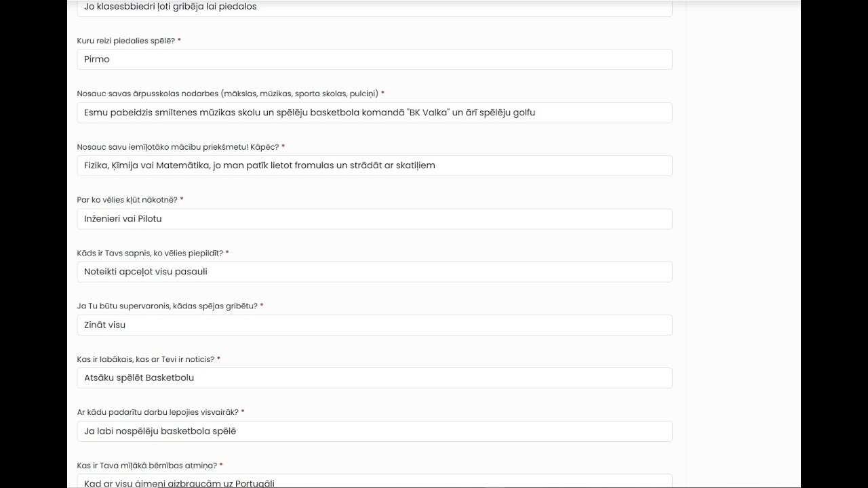This screenshot has width=868, height=488.
Task: Edit the 'Ja labi nospēlēju basketbola spēlē' field
Action: pyautogui.click(x=374, y=431)
